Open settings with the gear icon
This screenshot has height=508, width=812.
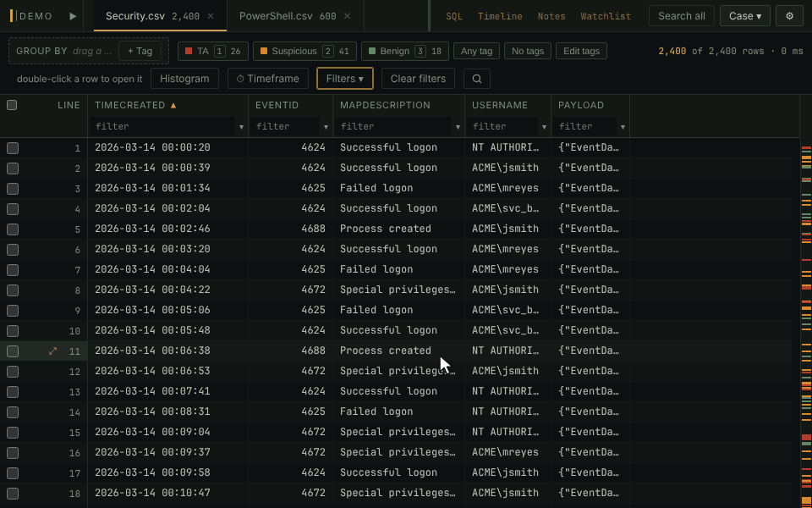click(x=789, y=16)
